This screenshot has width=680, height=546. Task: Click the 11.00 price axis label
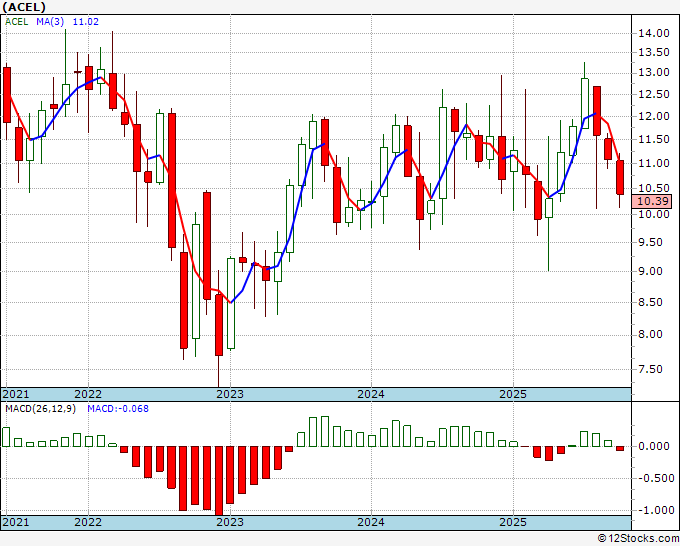(654, 163)
